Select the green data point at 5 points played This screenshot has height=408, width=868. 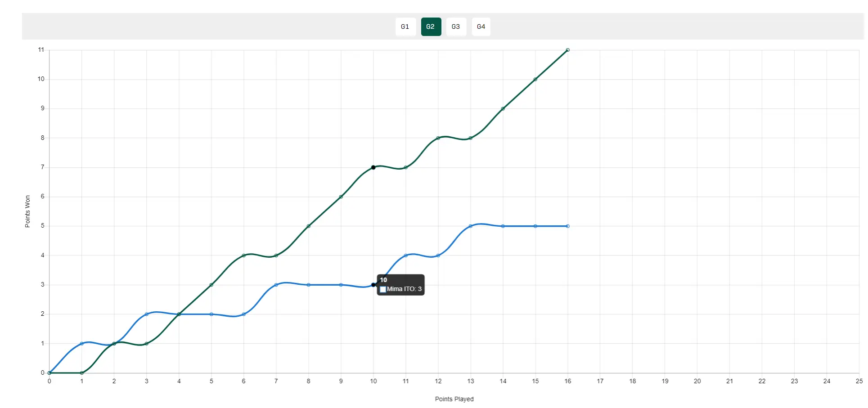point(211,285)
